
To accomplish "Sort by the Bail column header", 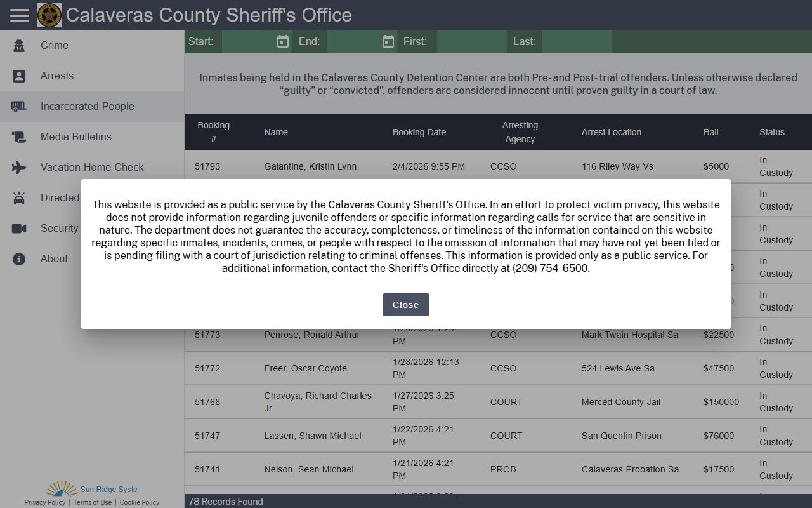I will [x=711, y=132].
